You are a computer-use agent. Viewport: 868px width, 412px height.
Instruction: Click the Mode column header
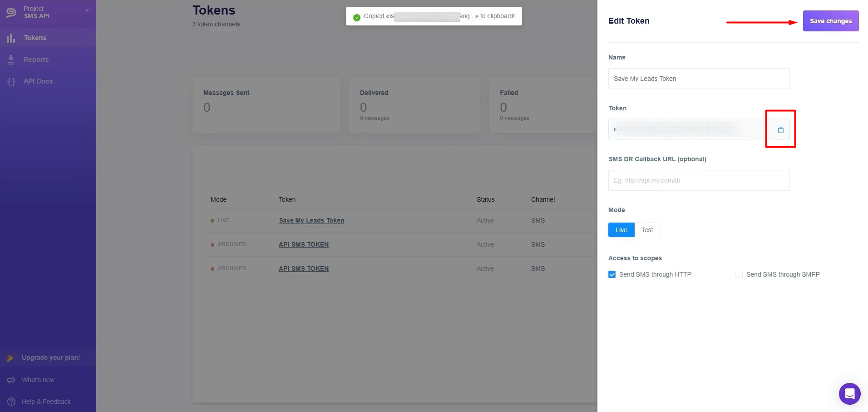coord(218,199)
